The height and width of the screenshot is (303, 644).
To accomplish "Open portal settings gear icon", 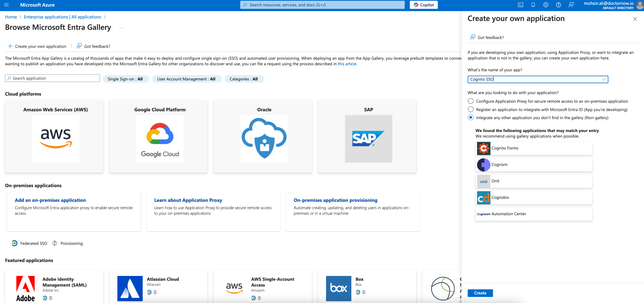I will (546, 5).
